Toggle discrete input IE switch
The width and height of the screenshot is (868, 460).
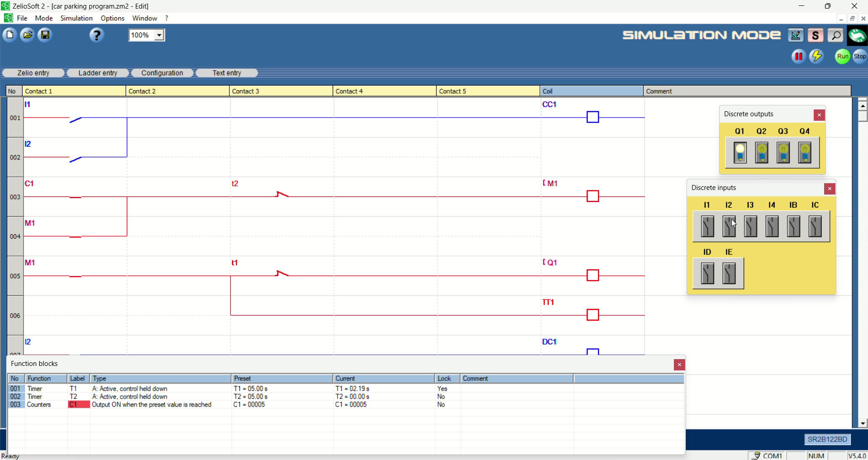coord(729,273)
